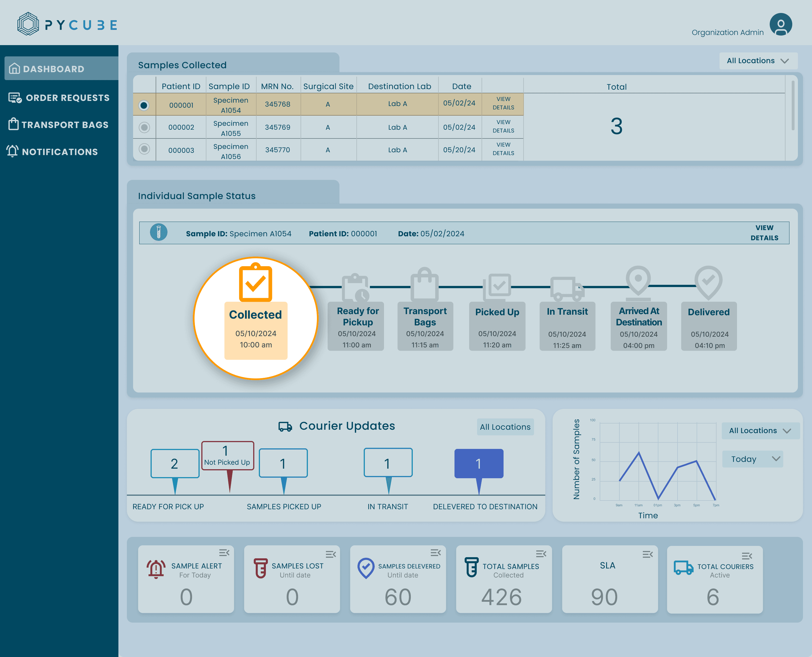This screenshot has width=812, height=657.
Task: Click the Courier Updates truck icon
Action: coord(285,427)
